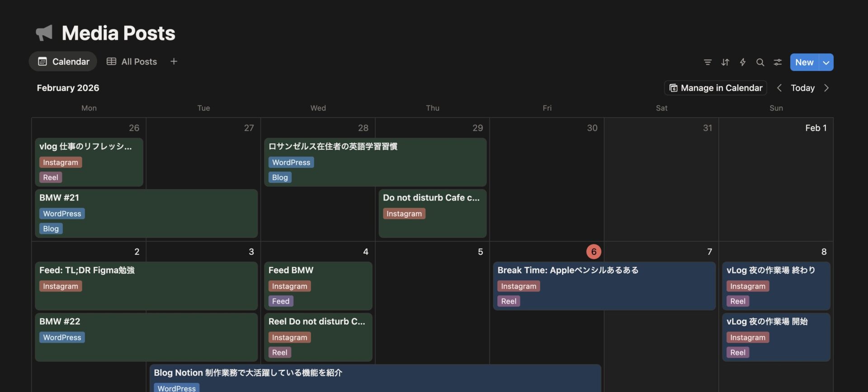Open Break Time Apple pencil event
The height and width of the screenshot is (392, 868).
pyautogui.click(x=604, y=286)
